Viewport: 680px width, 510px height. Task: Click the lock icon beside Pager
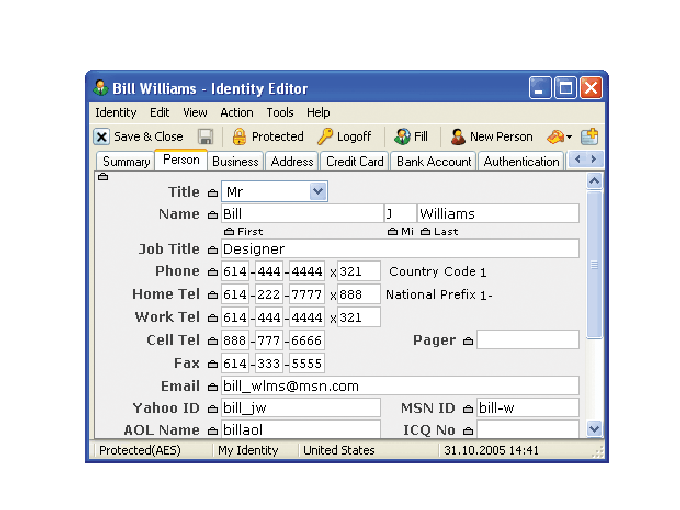click(468, 342)
